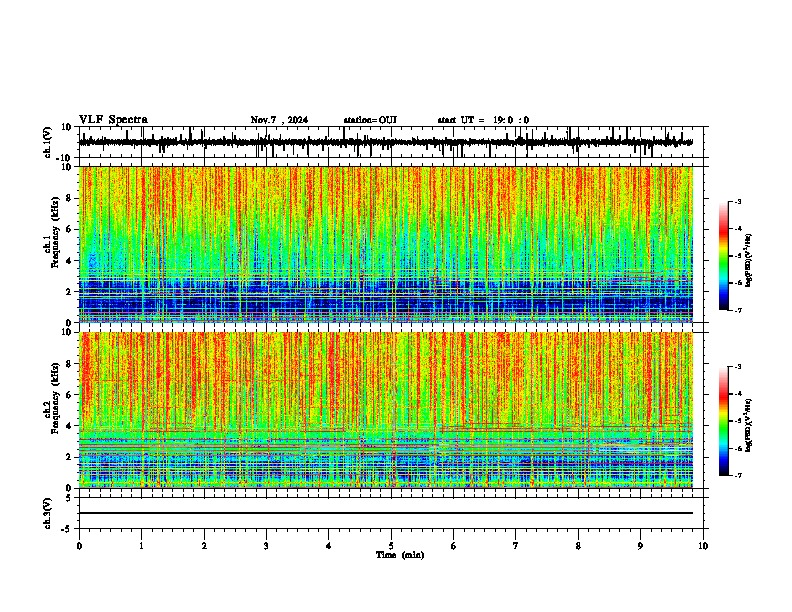Click the ch.1 spectrogram plot area
This screenshot has height=612, width=792.
click(x=386, y=244)
